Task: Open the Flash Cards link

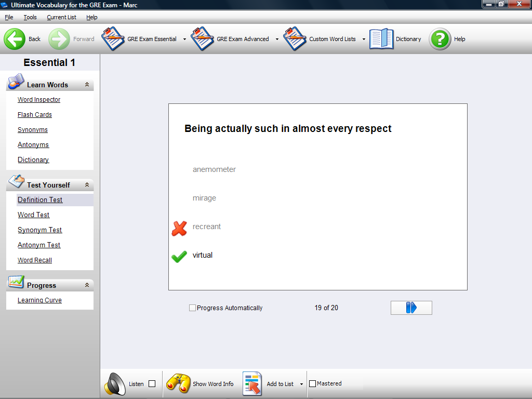Action: [35, 115]
